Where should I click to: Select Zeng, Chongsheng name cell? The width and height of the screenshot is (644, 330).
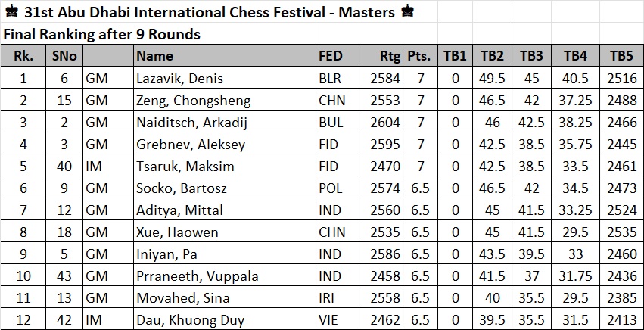click(x=225, y=100)
